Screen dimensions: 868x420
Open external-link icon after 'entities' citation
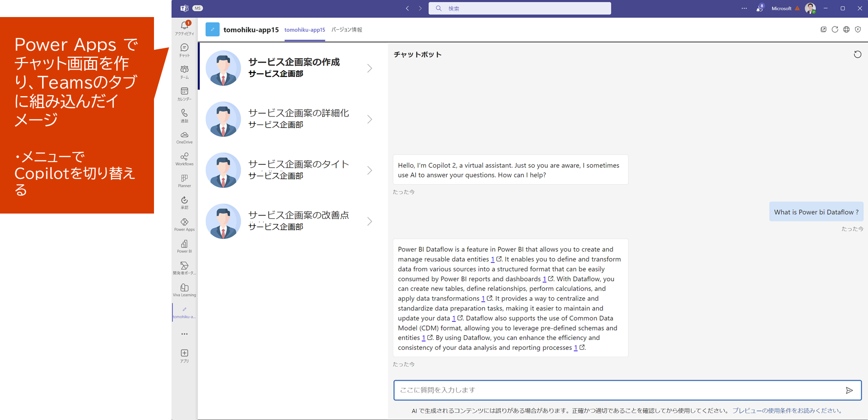(x=430, y=338)
